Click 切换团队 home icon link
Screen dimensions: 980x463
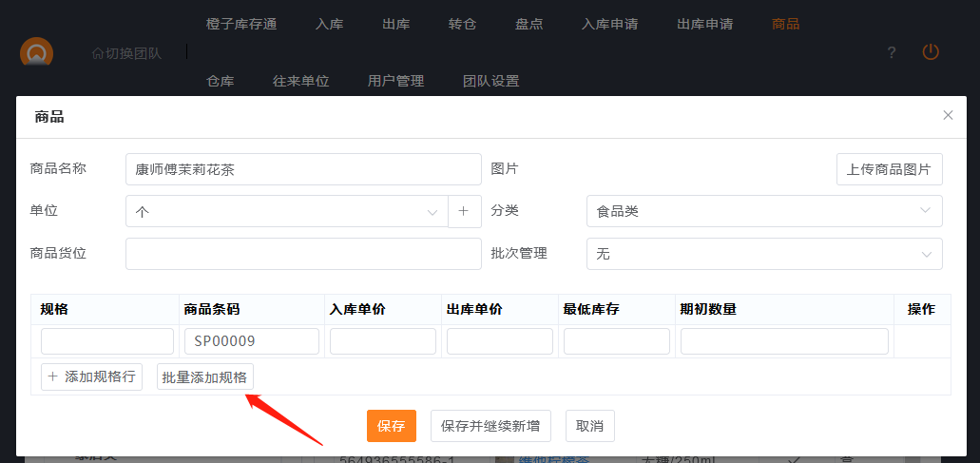[126, 53]
